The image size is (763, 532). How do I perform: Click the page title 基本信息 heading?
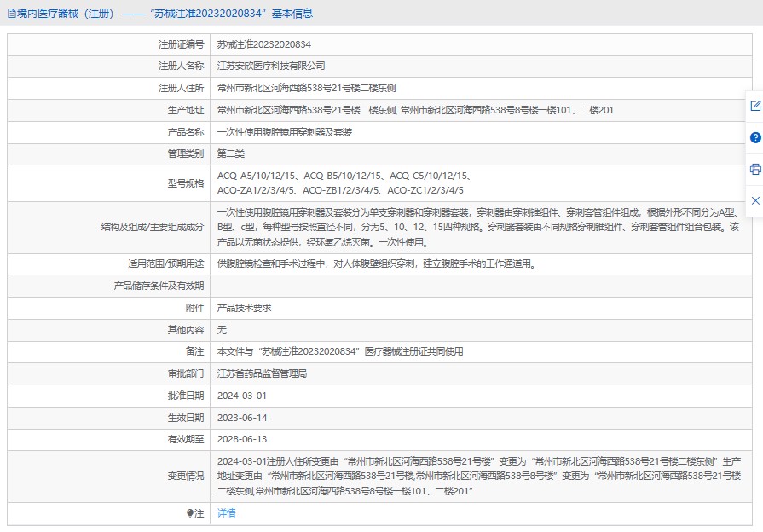292,14
